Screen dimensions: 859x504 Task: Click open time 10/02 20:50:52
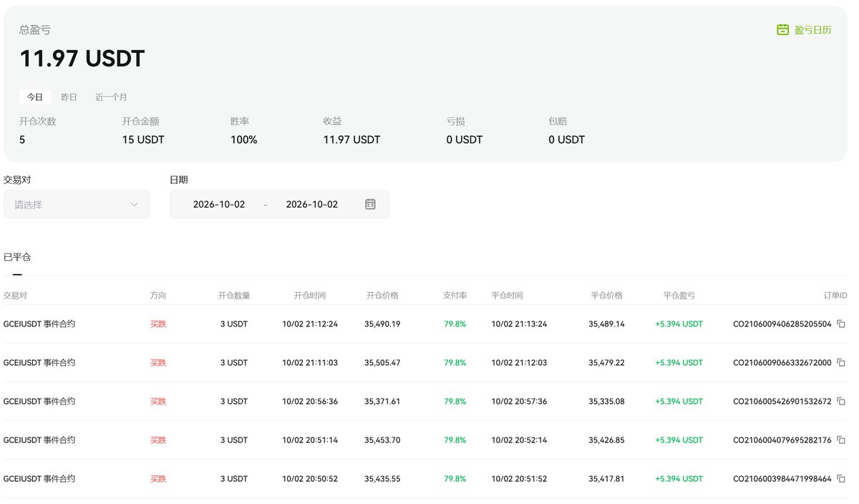(310, 478)
